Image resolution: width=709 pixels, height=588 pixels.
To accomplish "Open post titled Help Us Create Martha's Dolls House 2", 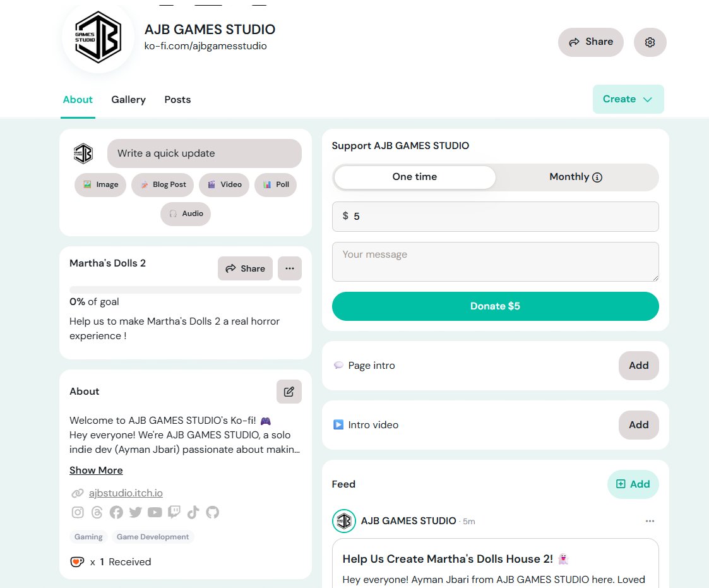I will pos(448,559).
